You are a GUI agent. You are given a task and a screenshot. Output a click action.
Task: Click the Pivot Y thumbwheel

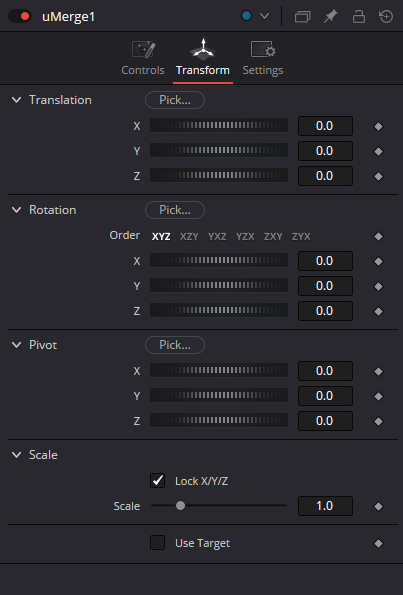[x=219, y=395]
